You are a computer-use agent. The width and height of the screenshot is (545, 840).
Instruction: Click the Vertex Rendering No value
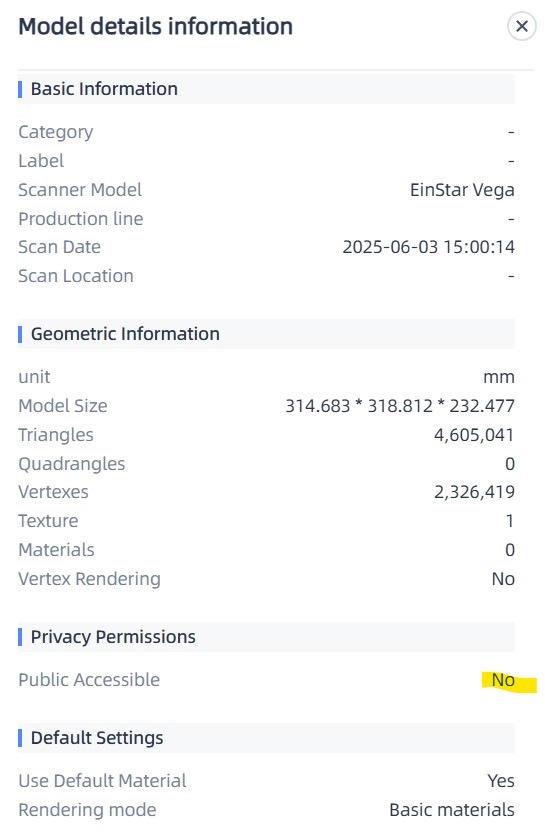pos(503,579)
